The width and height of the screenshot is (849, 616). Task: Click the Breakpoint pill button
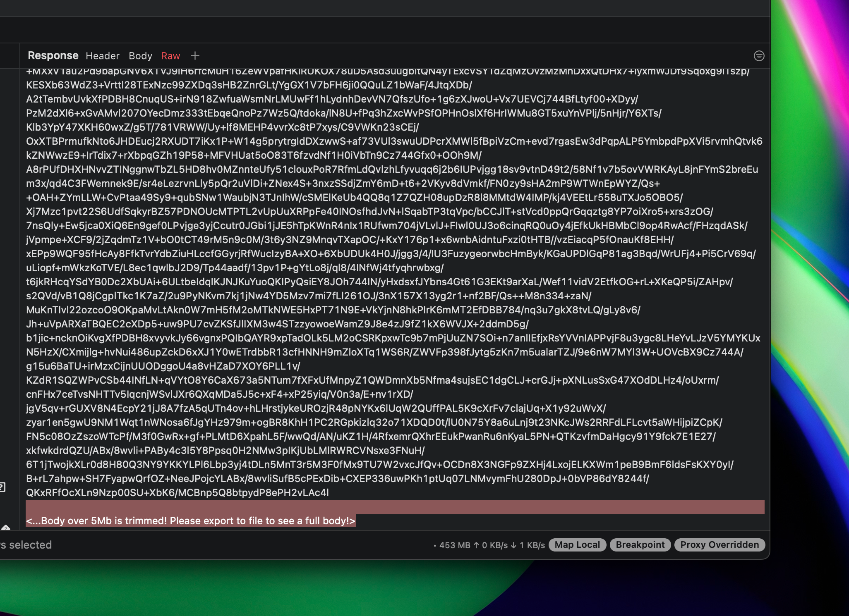[640, 544]
